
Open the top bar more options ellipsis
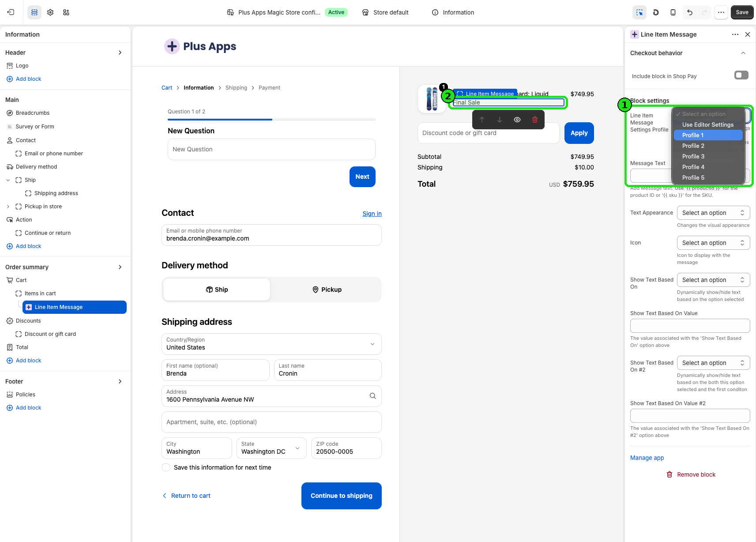coord(721,12)
